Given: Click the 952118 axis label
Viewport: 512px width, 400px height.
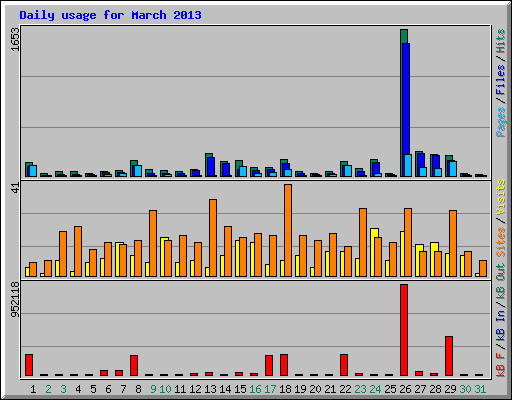Looking at the screenshot, I should click(15, 300).
